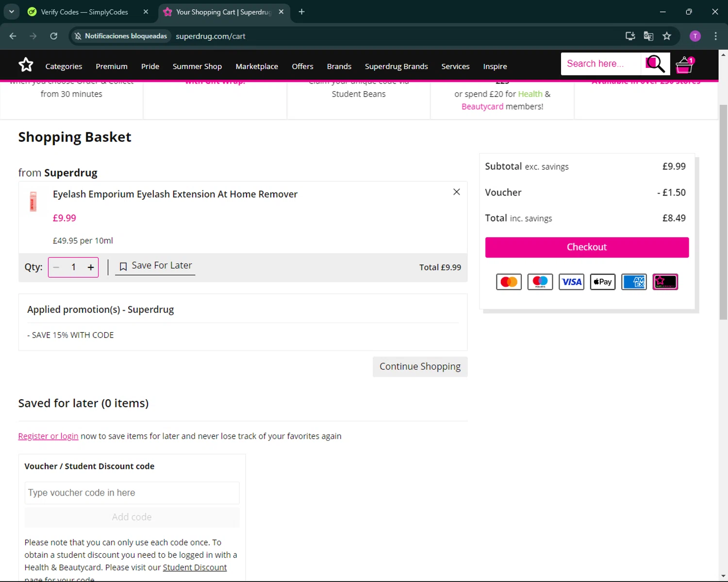Click the Checkout button
This screenshot has width=728, height=582.
pos(587,247)
